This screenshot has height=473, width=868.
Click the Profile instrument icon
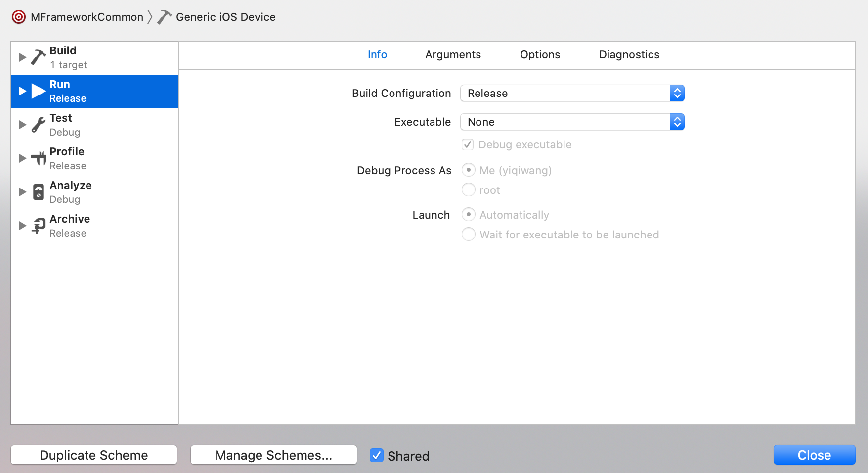(39, 158)
